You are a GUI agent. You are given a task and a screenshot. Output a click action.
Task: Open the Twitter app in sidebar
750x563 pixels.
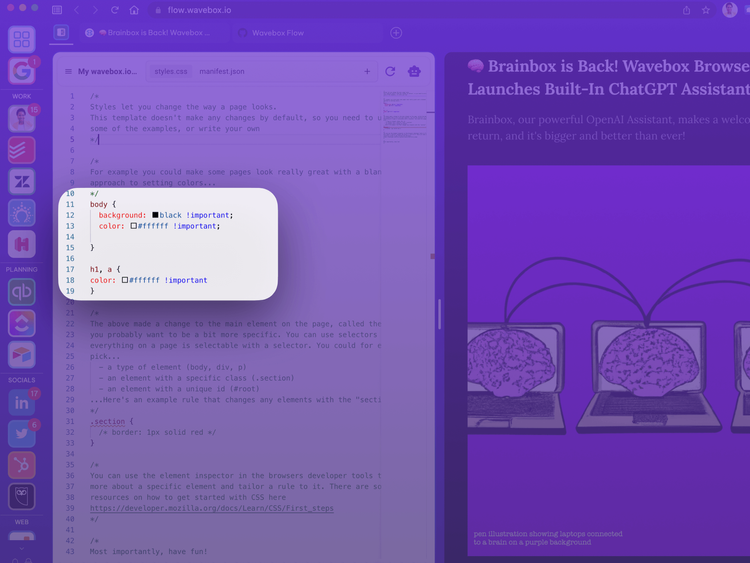(21, 433)
